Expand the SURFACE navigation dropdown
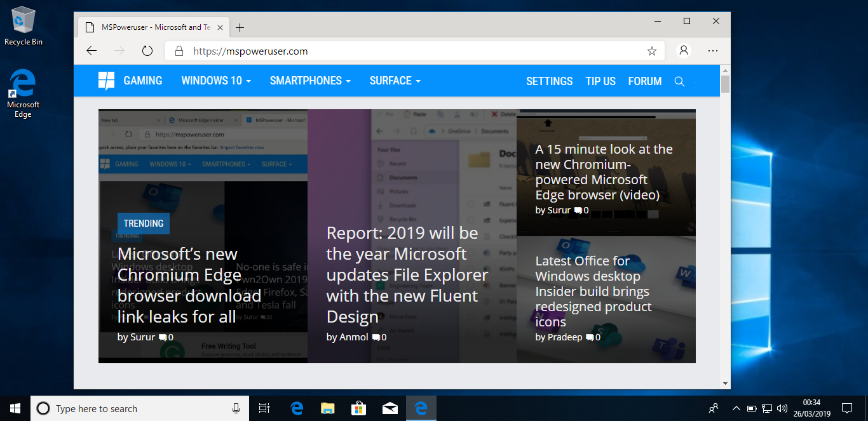Viewport: 868px width, 421px height. [x=394, y=81]
